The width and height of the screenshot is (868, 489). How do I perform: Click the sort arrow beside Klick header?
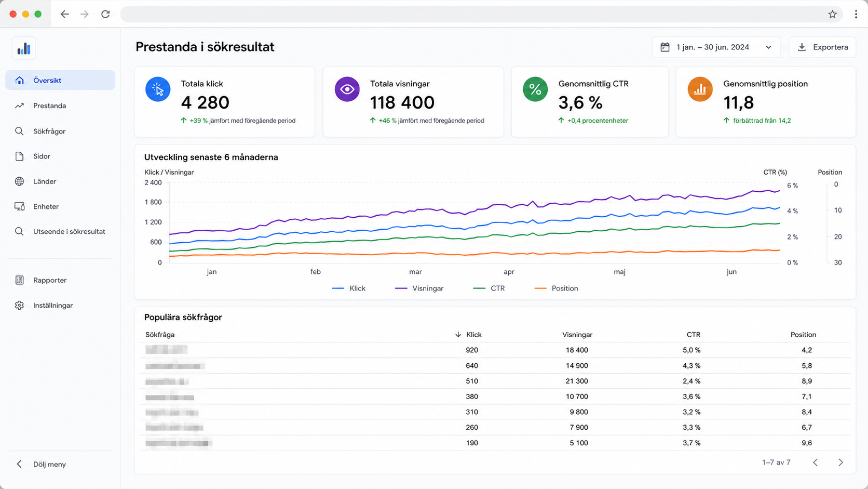pyautogui.click(x=458, y=335)
